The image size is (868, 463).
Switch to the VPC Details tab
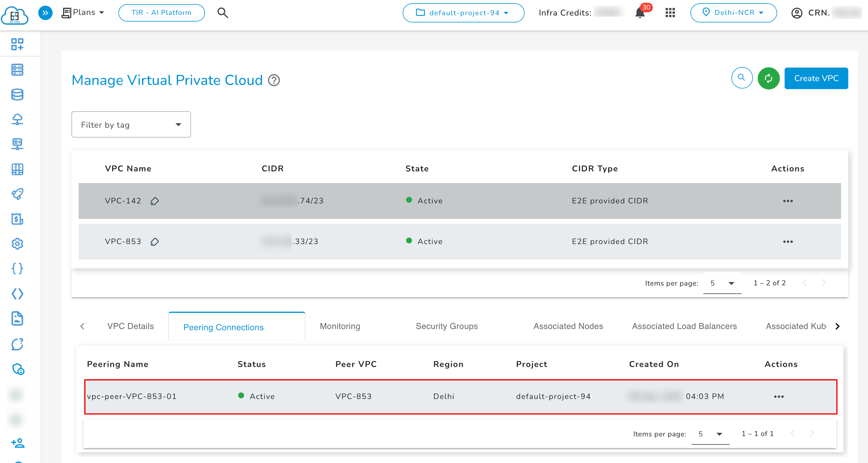coord(130,326)
